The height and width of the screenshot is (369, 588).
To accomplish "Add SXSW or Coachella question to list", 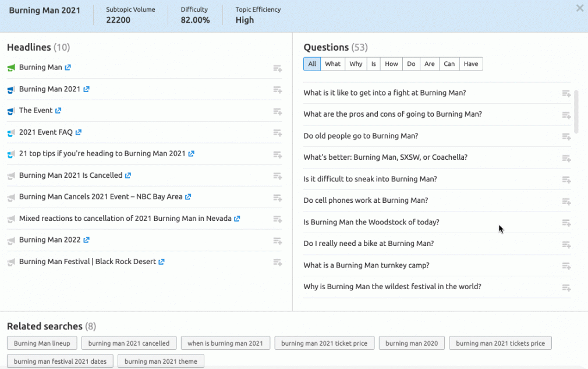I will [566, 159].
